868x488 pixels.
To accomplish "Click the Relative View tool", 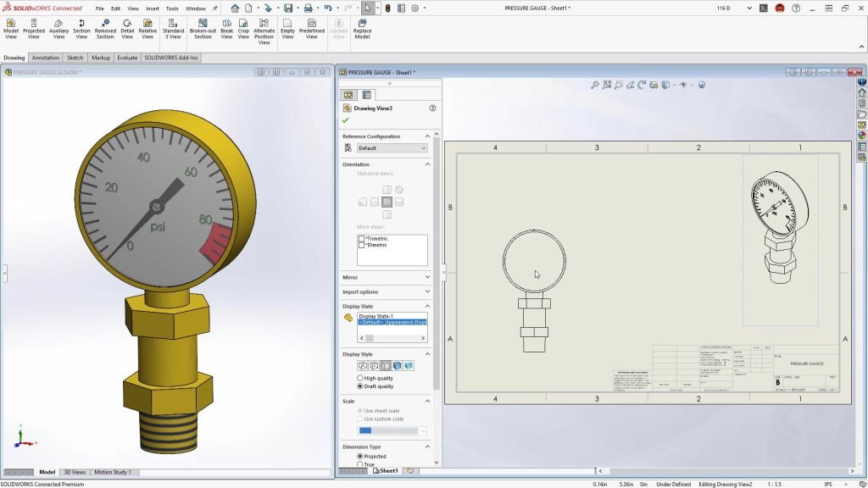I will 147,29.
